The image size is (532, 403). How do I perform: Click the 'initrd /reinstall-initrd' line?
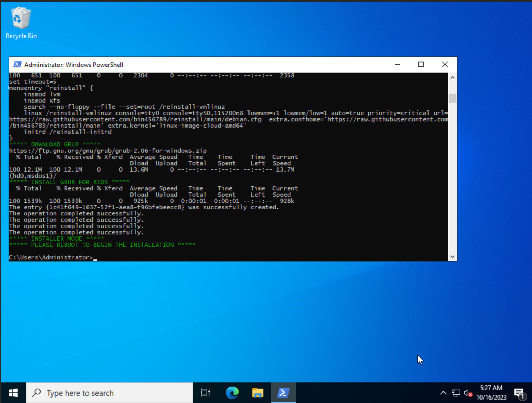(x=68, y=132)
